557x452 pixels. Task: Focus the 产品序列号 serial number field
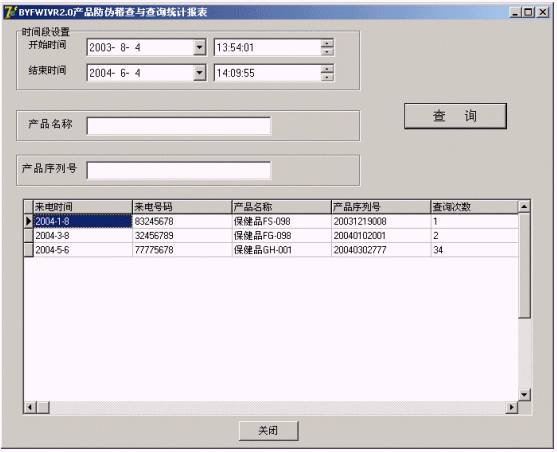point(179,171)
